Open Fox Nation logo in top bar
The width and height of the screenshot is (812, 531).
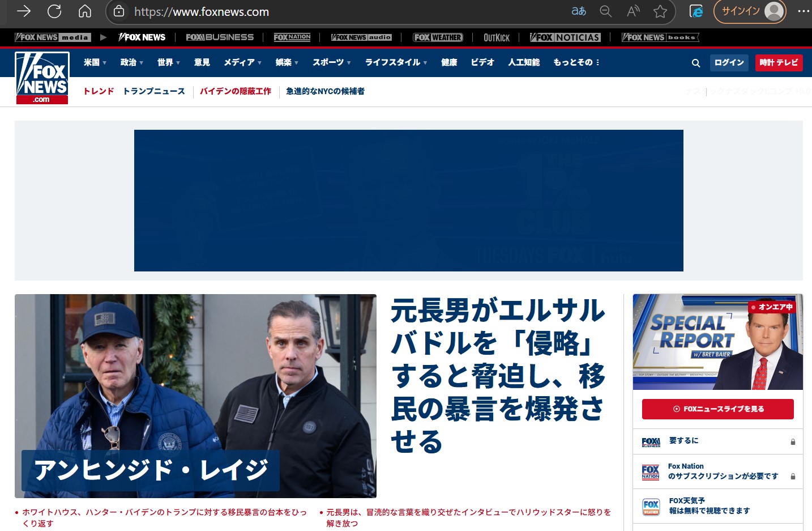pyautogui.click(x=292, y=37)
